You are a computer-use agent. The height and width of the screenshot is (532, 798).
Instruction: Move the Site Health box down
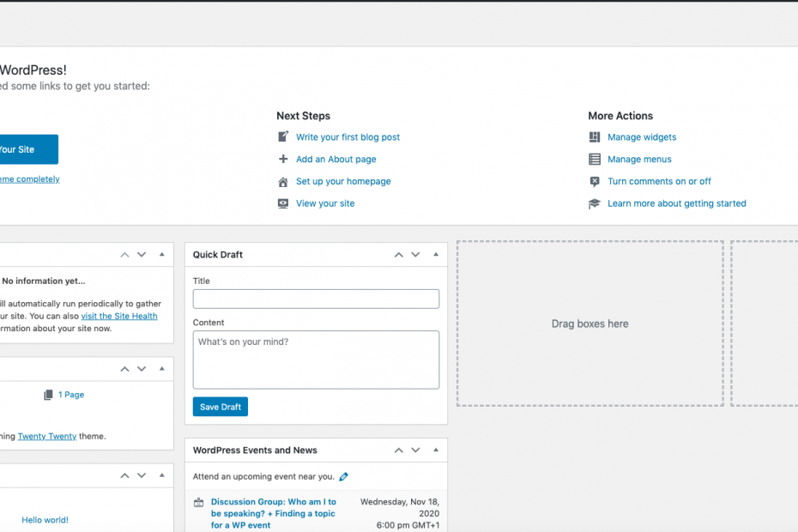[142, 255]
